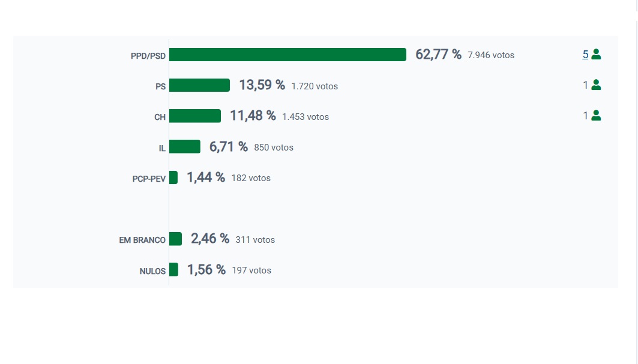Click the seat count 1 beside PS
The width and height of the screenshot is (638, 364).
tap(585, 85)
